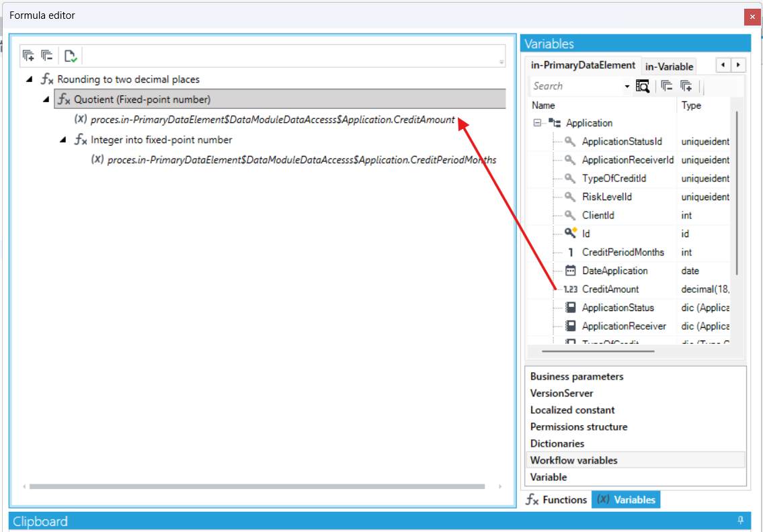Viewport: 763px width, 532px height.
Task: Select Workflow variables in the category list
Action: [x=635, y=460]
